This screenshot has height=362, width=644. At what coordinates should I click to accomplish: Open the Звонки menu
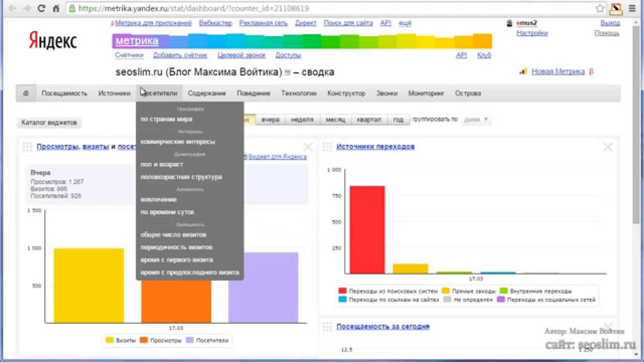coord(387,93)
